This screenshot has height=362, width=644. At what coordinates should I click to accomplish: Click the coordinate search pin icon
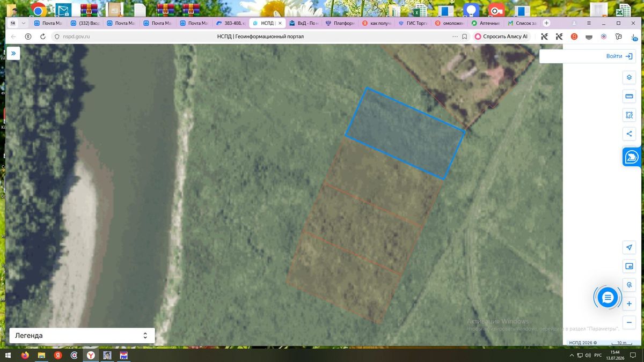(629, 285)
